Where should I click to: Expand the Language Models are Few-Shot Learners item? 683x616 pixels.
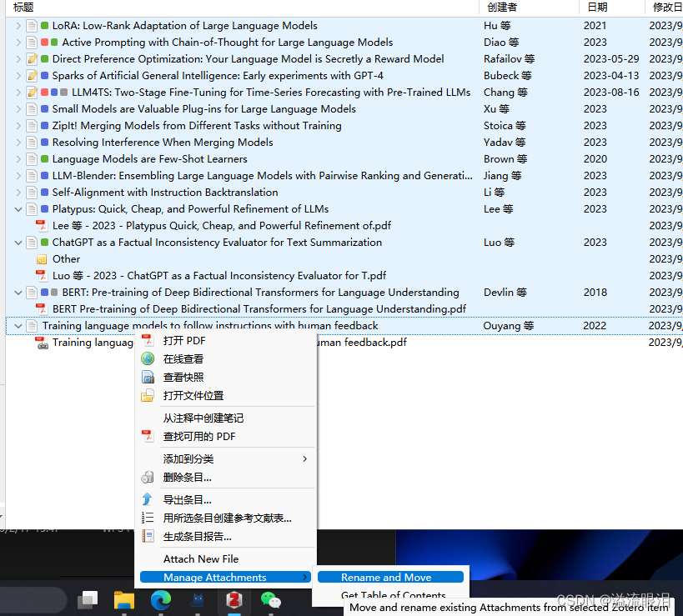(x=18, y=159)
